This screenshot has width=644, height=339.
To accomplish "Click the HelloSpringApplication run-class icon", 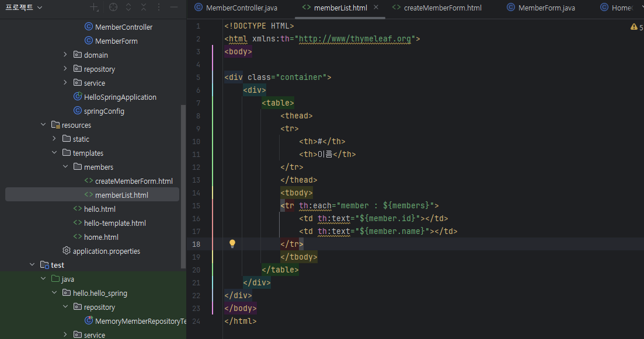I will pyautogui.click(x=77, y=96).
